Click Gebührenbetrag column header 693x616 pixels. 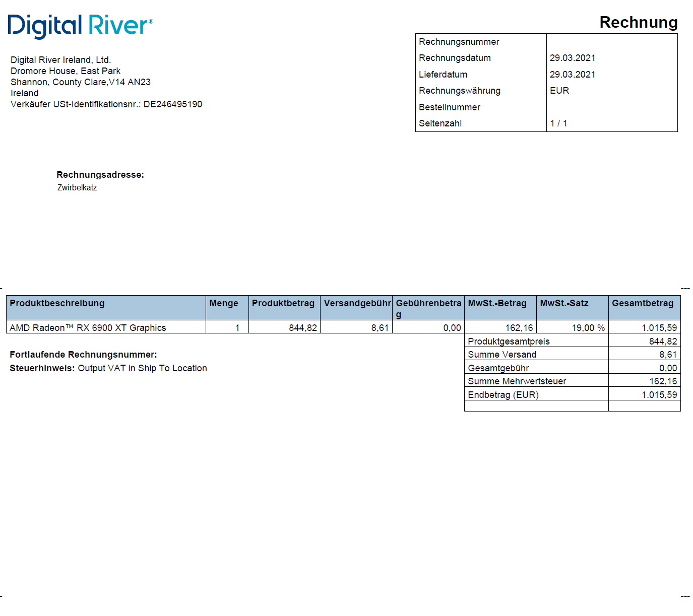(x=428, y=308)
